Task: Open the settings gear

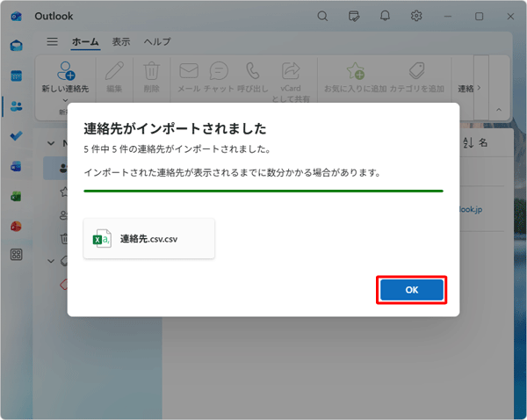Action: coord(416,16)
